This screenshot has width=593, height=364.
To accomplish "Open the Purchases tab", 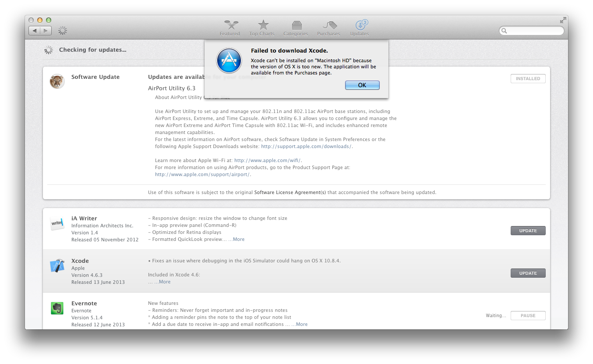I will pyautogui.click(x=328, y=28).
